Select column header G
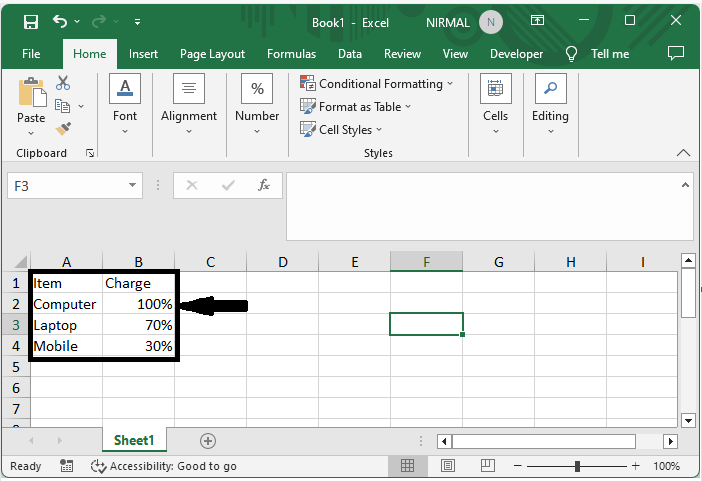702x481 pixels. (499, 262)
